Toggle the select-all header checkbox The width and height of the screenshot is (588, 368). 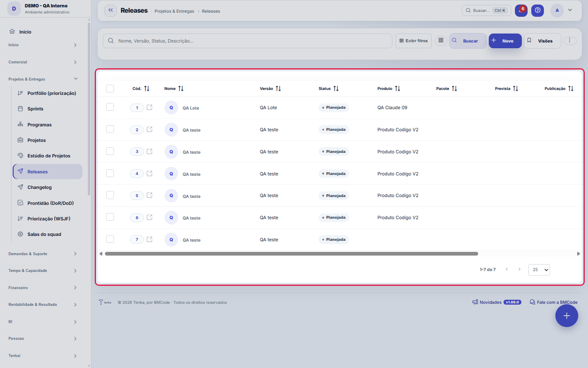pos(110,89)
